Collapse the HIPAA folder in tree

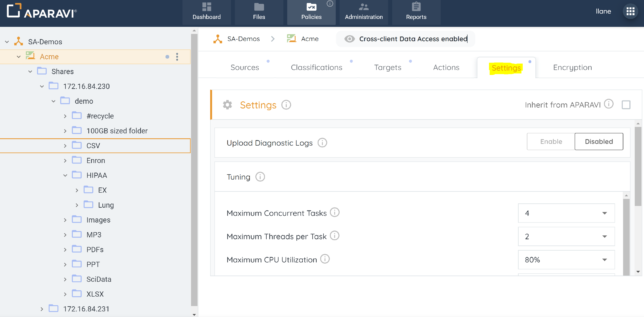65,175
